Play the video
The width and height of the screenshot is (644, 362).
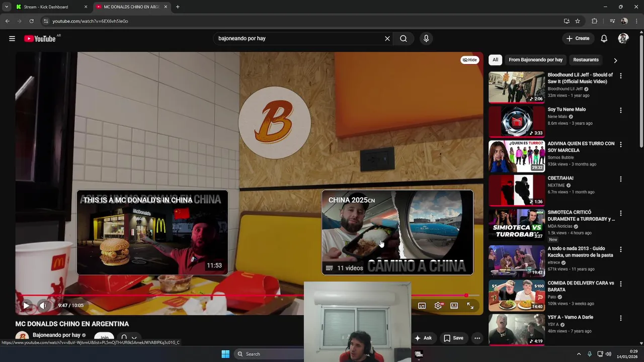26,305
